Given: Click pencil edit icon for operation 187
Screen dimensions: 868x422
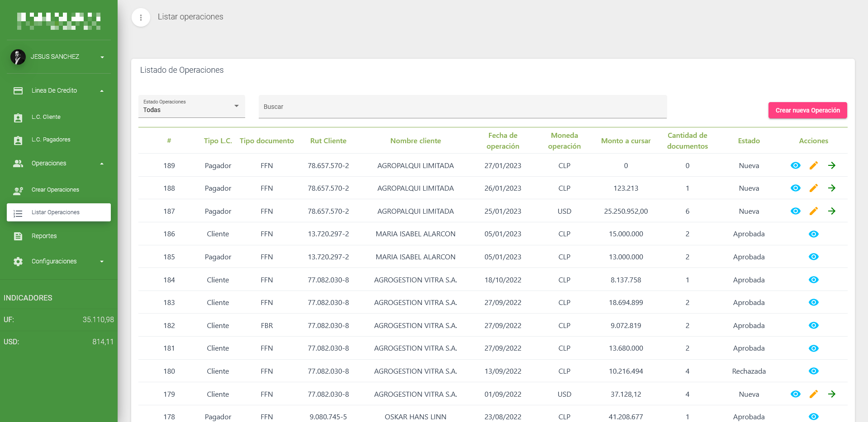Looking at the screenshot, I should pyautogui.click(x=813, y=211).
